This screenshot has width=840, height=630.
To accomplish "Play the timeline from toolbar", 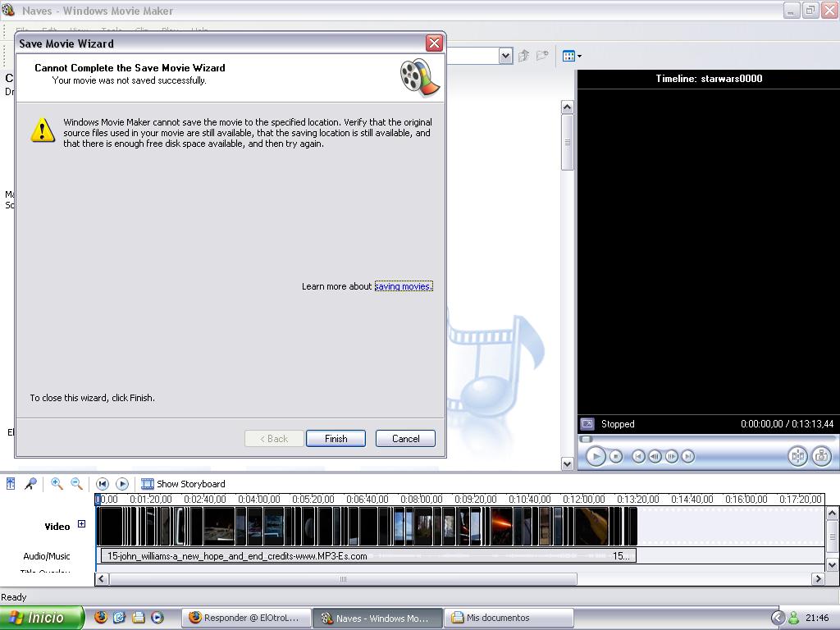I will (x=122, y=484).
